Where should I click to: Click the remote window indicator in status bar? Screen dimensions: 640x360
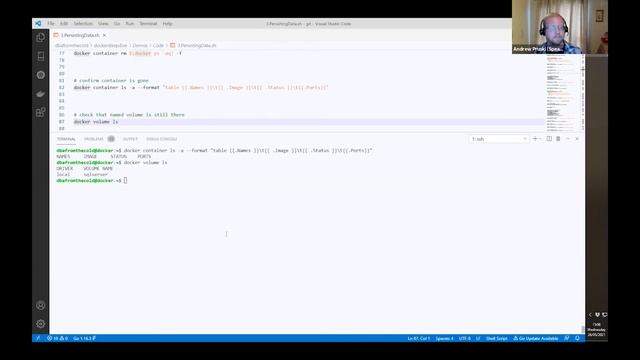click(x=38, y=338)
